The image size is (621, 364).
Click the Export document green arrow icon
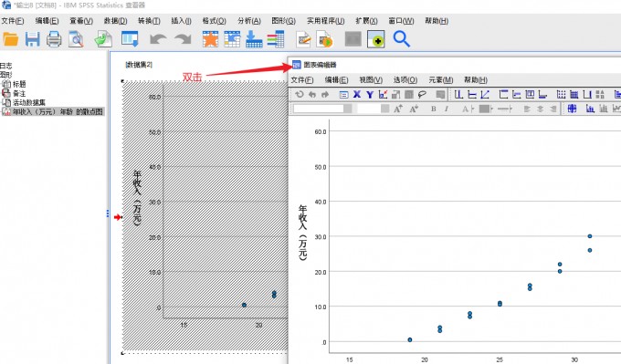click(103, 39)
